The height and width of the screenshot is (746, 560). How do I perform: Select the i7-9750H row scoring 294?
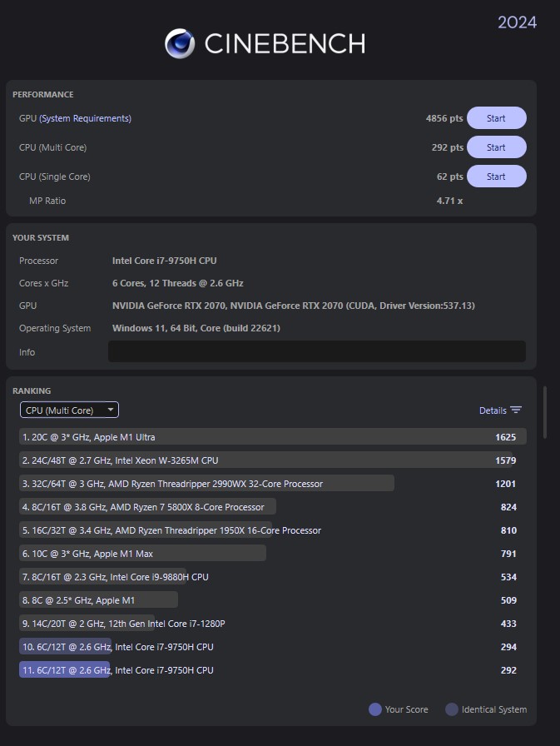pyautogui.click(x=272, y=647)
